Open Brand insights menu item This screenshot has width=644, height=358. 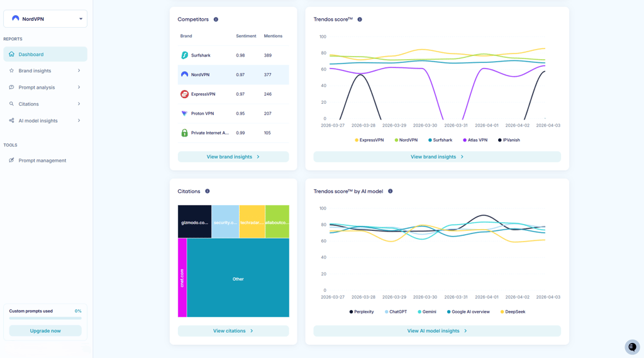coord(45,70)
